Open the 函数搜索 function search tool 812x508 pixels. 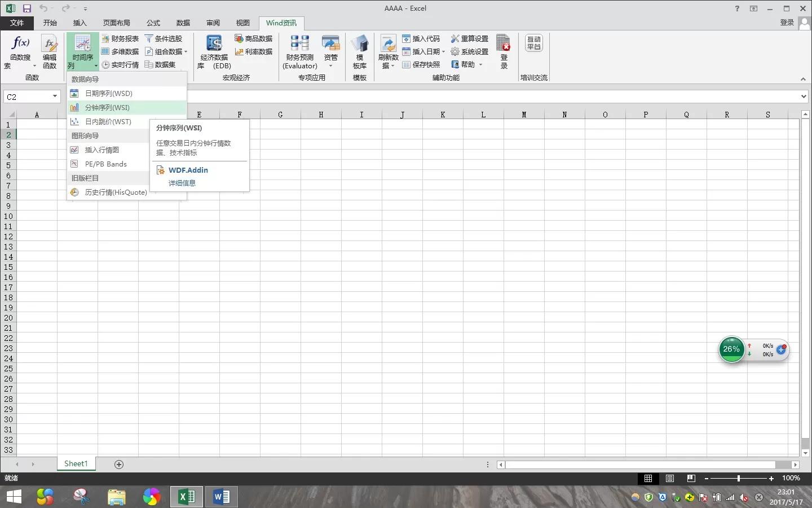pos(20,52)
